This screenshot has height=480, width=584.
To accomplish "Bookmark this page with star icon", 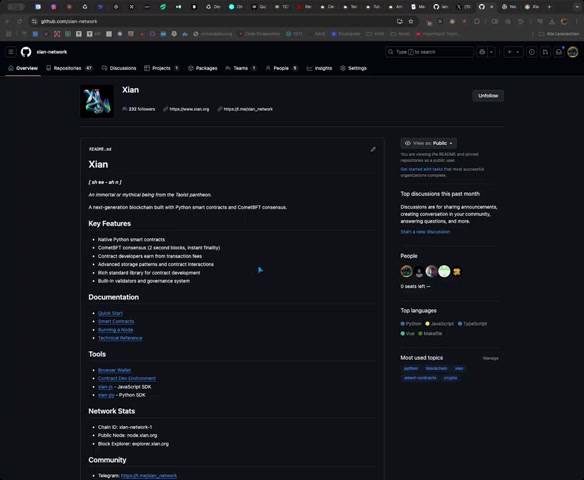I will [x=411, y=22].
